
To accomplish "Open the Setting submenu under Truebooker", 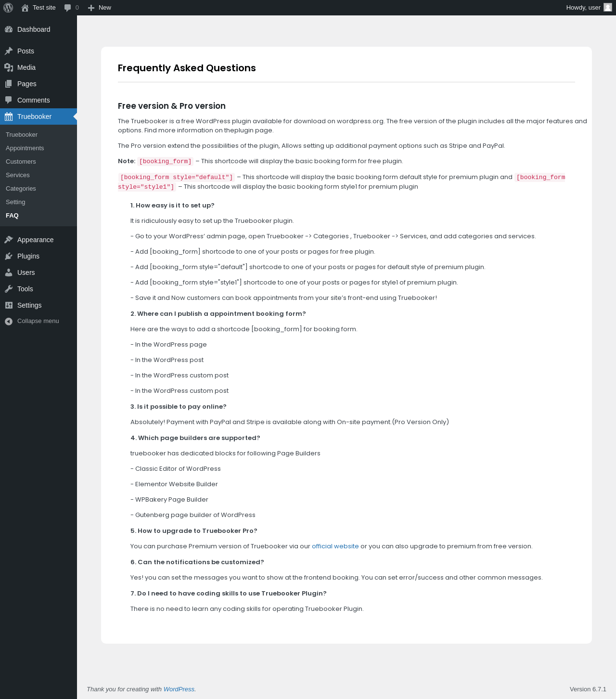I will click(x=15, y=202).
